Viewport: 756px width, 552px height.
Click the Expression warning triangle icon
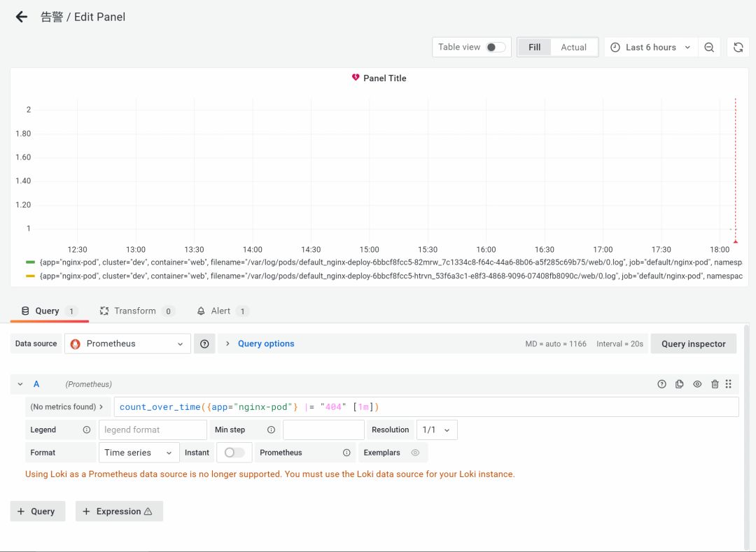[x=148, y=511]
